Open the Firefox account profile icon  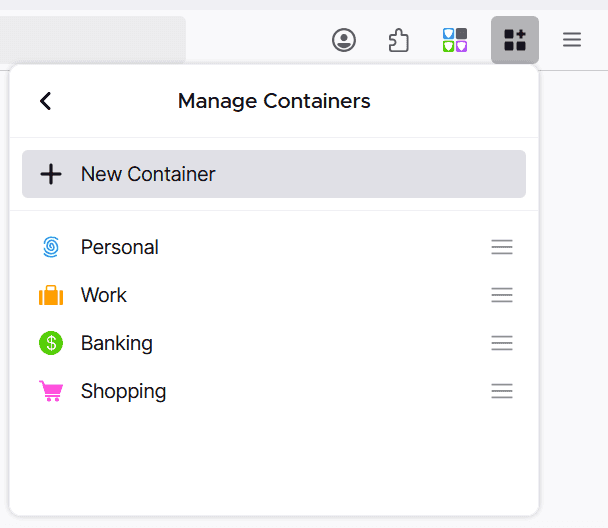(x=344, y=40)
